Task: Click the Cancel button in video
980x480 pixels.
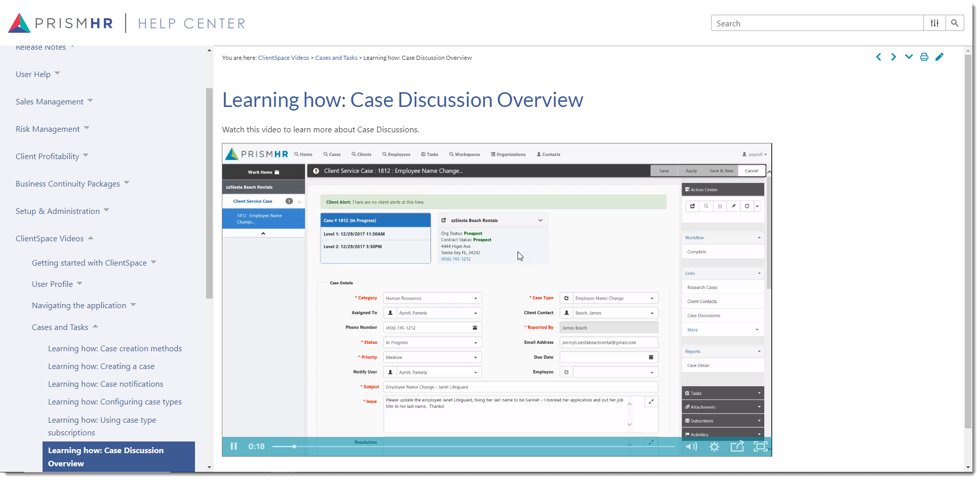Action: point(752,171)
